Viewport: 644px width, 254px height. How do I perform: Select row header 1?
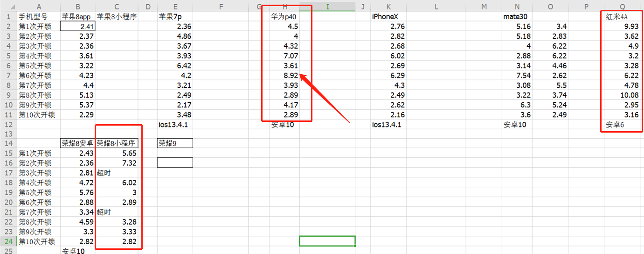coord(8,16)
